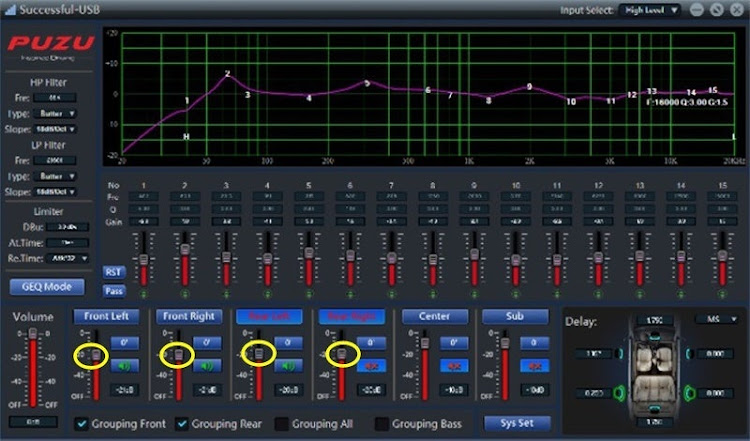Click the RST reset button

click(x=114, y=272)
